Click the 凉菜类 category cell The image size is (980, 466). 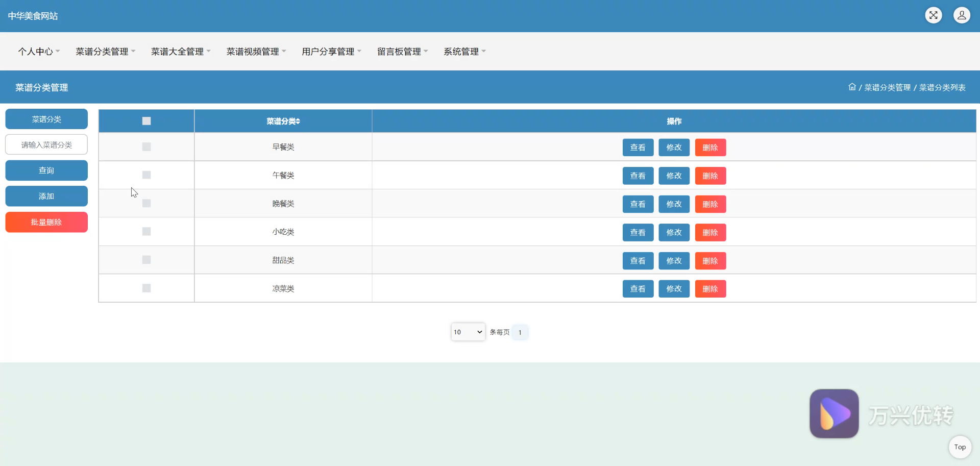click(x=283, y=288)
